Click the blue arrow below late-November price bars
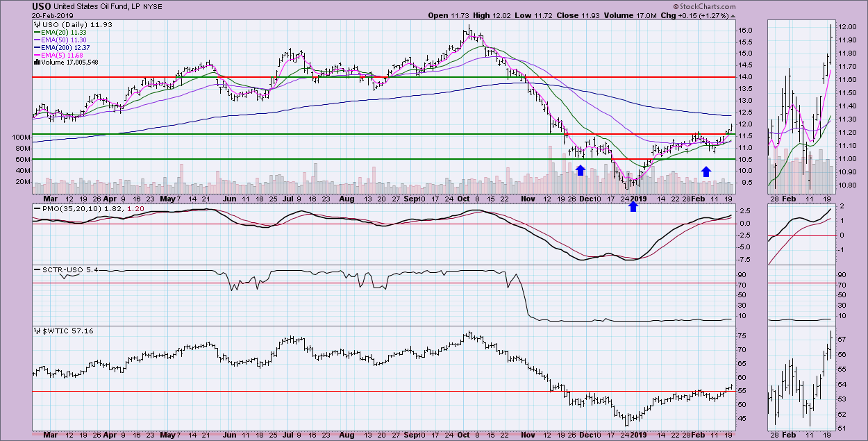The image size is (868, 441). click(x=581, y=170)
